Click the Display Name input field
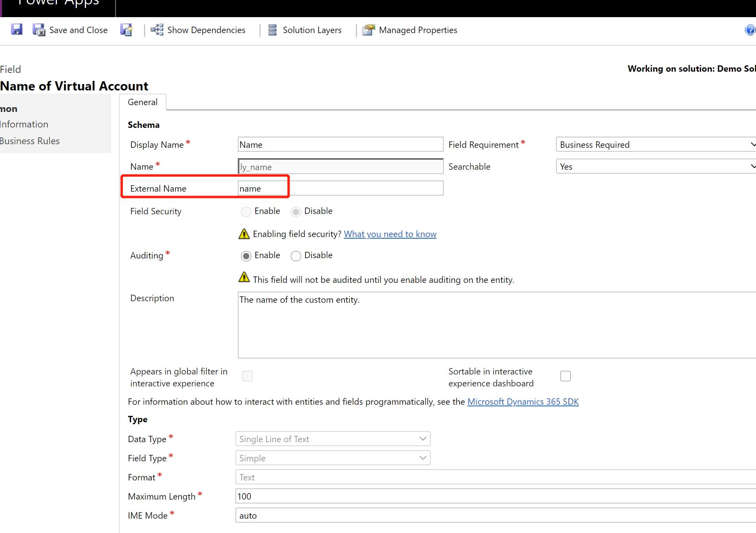Viewport: 756px width, 533px height. pyautogui.click(x=341, y=144)
